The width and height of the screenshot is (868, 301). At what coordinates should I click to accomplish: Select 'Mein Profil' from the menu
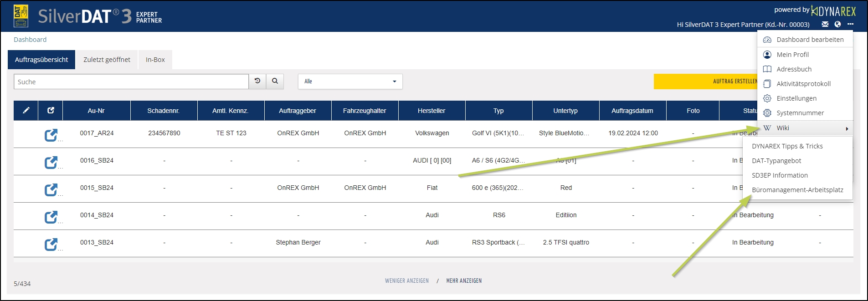click(x=792, y=55)
